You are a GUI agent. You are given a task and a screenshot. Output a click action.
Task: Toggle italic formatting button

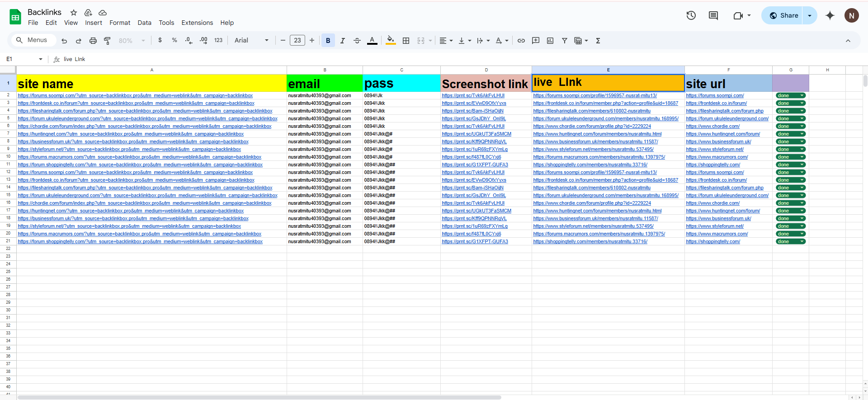(343, 41)
